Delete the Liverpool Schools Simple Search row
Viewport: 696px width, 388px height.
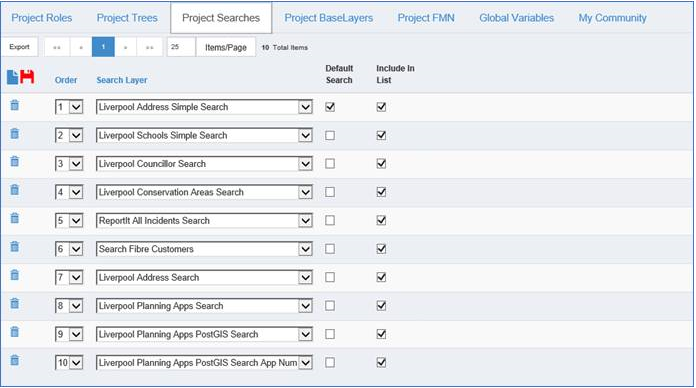coord(15,133)
